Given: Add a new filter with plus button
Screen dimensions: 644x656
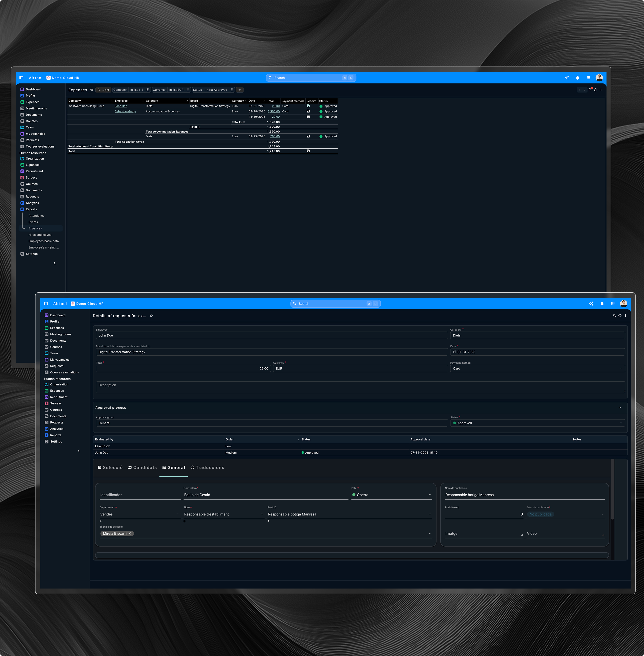Looking at the screenshot, I should pyautogui.click(x=240, y=90).
